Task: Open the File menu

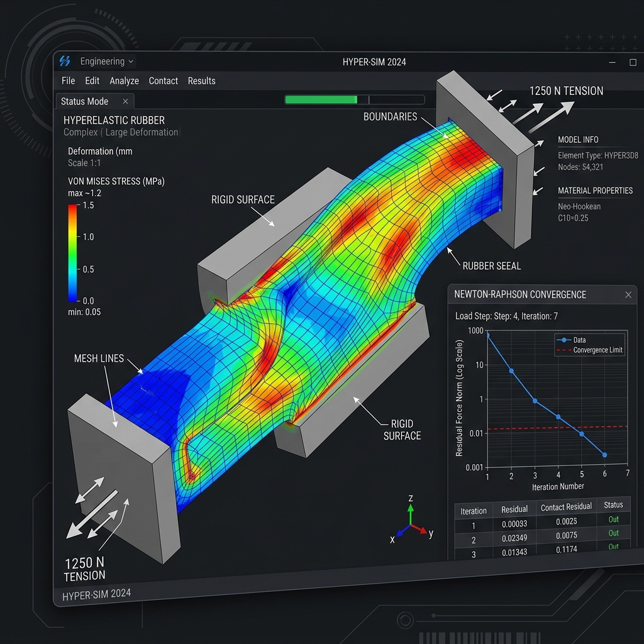Action: click(x=68, y=81)
